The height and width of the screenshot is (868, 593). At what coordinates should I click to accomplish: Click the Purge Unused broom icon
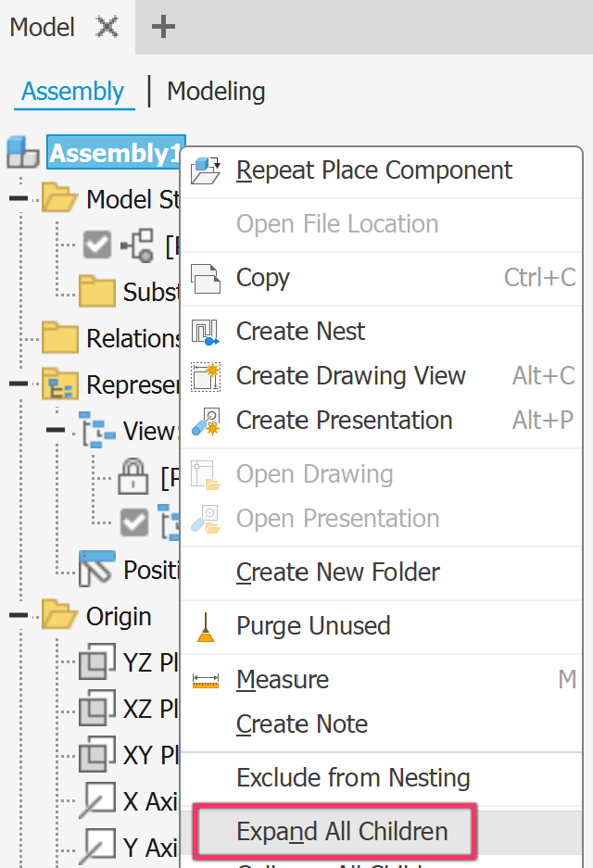tap(206, 626)
